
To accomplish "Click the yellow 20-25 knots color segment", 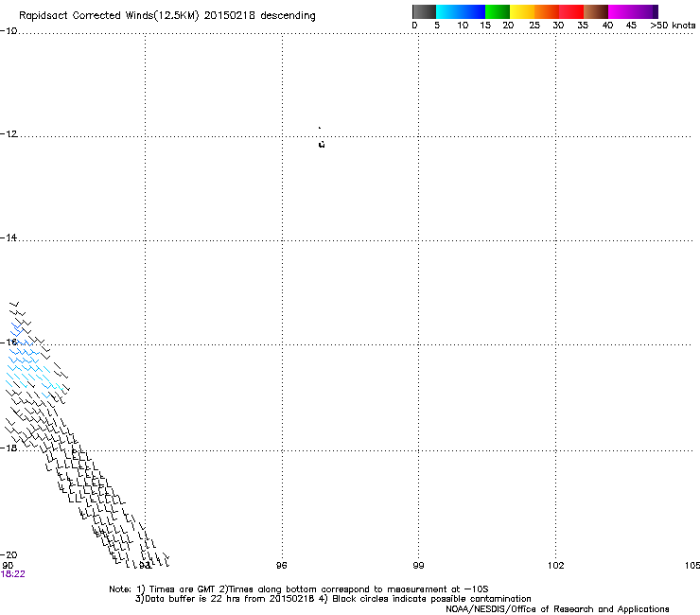I will [522, 11].
